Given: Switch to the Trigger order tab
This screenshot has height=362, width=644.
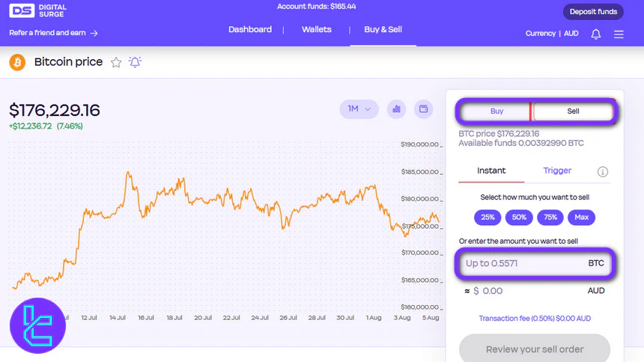Looking at the screenshot, I should (x=557, y=171).
